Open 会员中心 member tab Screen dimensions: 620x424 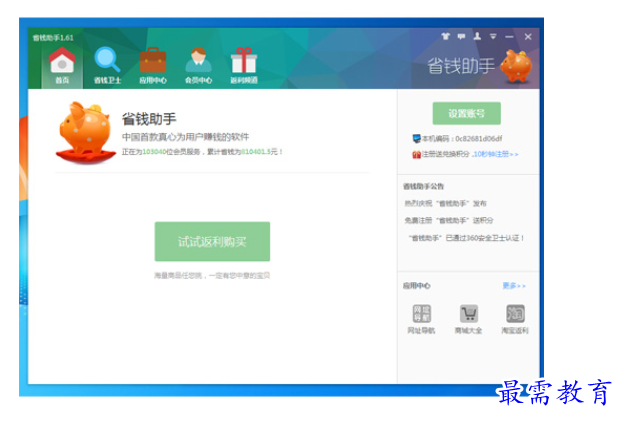click(x=198, y=65)
